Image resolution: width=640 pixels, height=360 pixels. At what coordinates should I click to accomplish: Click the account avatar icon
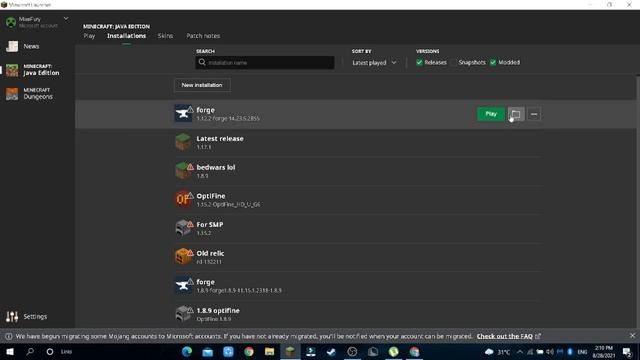pos(11,22)
